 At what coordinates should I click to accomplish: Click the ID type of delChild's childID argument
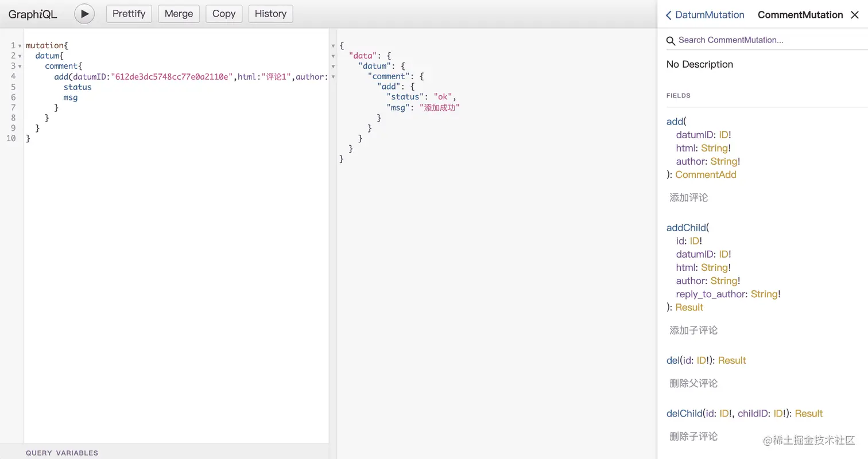tap(779, 413)
